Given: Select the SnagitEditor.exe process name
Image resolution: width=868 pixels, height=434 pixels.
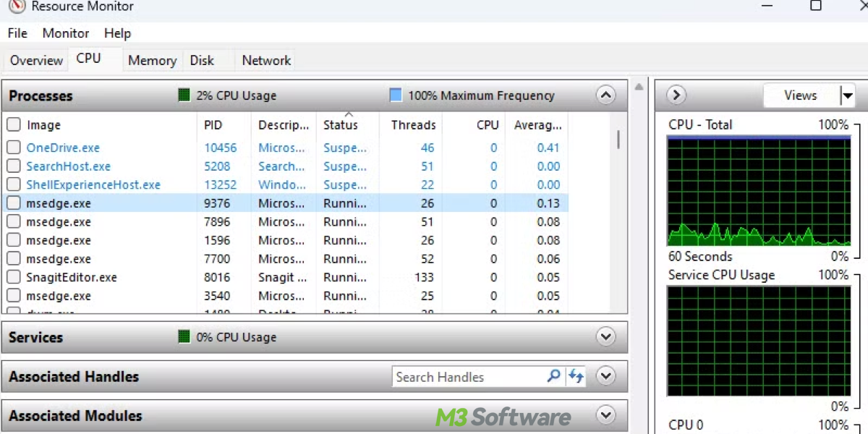Looking at the screenshot, I should click(72, 277).
